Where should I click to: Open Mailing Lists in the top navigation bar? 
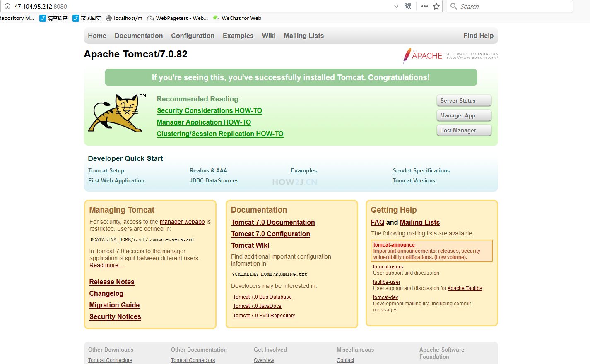pos(304,36)
